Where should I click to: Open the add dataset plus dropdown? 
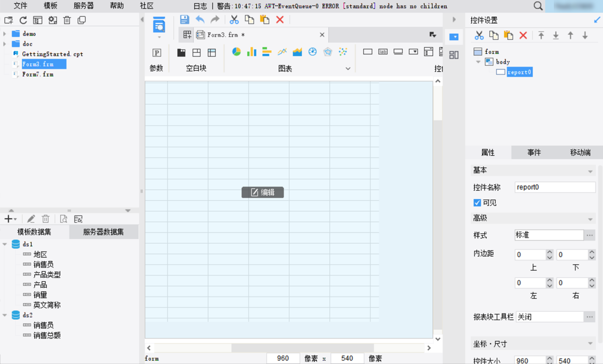(x=10, y=219)
